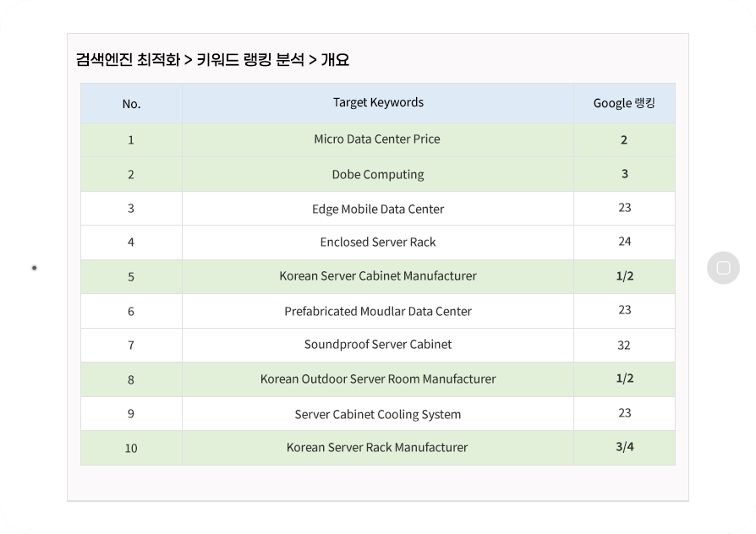Image resolution: width=756 pixels, height=534 pixels.
Task: Click row number '5' in No. column
Action: [131, 277]
